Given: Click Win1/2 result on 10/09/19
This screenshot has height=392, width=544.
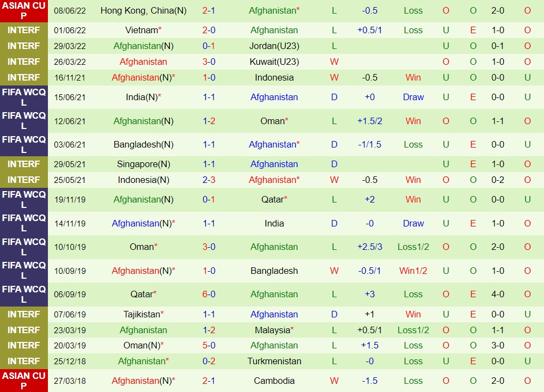Looking at the screenshot, I should pyautogui.click(x=413, y=271).
